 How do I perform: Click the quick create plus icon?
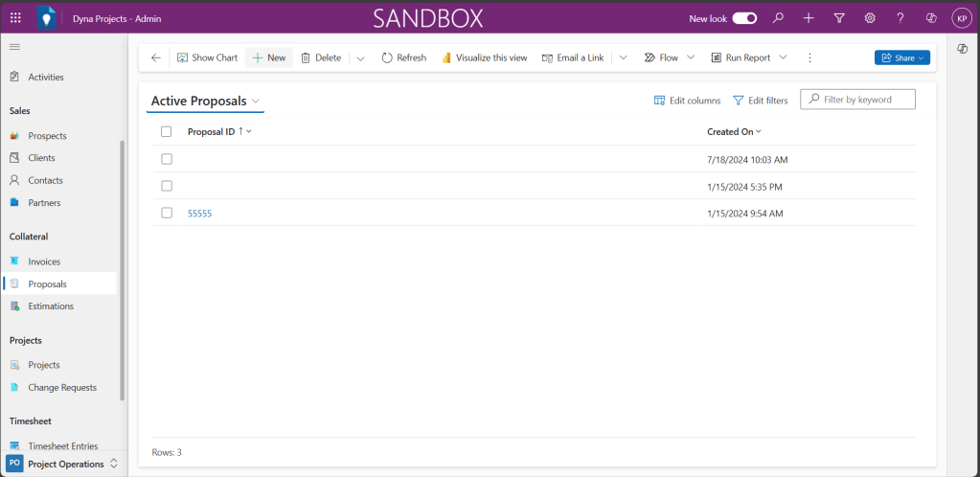coord(809,18)
